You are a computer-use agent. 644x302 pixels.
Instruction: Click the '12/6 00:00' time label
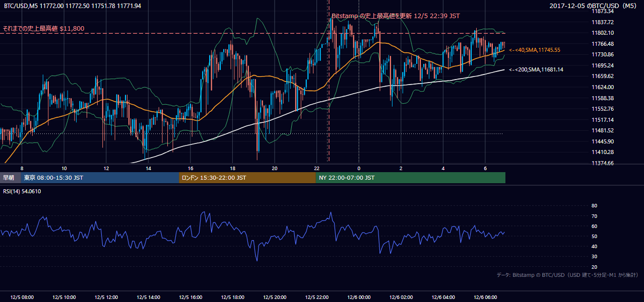coord(359,297)
